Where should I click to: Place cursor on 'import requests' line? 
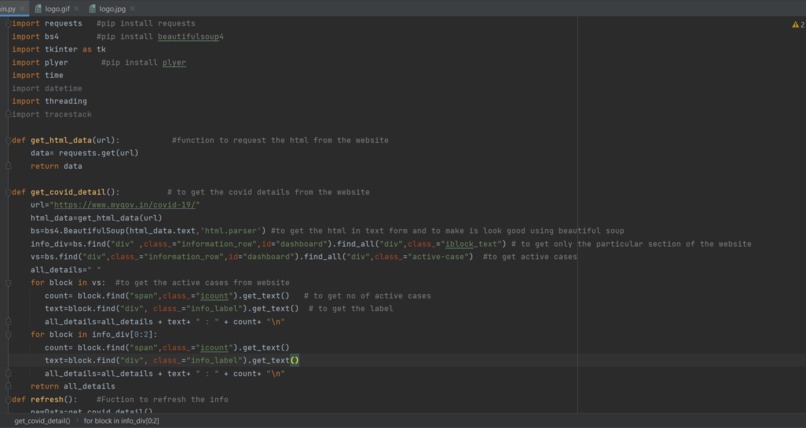tap(47, 24)
